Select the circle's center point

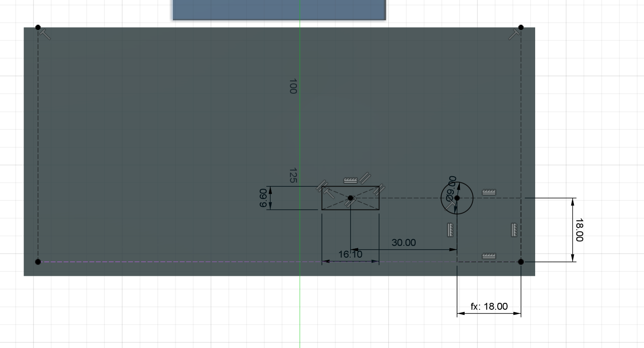pos(457,198)
